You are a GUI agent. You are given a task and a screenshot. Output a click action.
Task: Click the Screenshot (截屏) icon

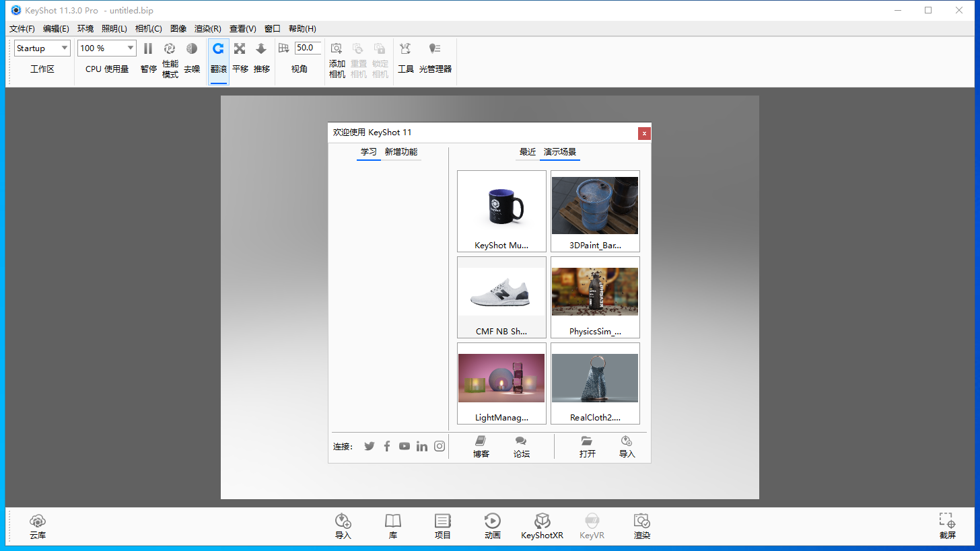[x=948, y=521]
